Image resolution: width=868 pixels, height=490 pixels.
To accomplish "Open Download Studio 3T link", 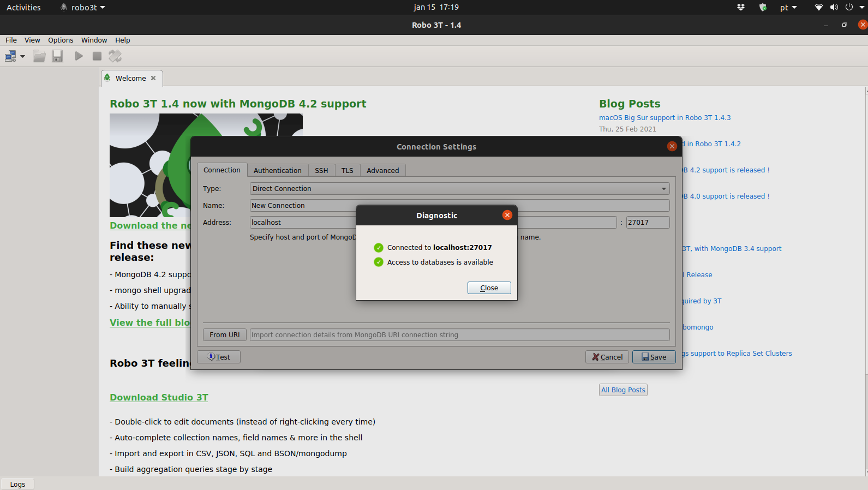I will [159, 397].
